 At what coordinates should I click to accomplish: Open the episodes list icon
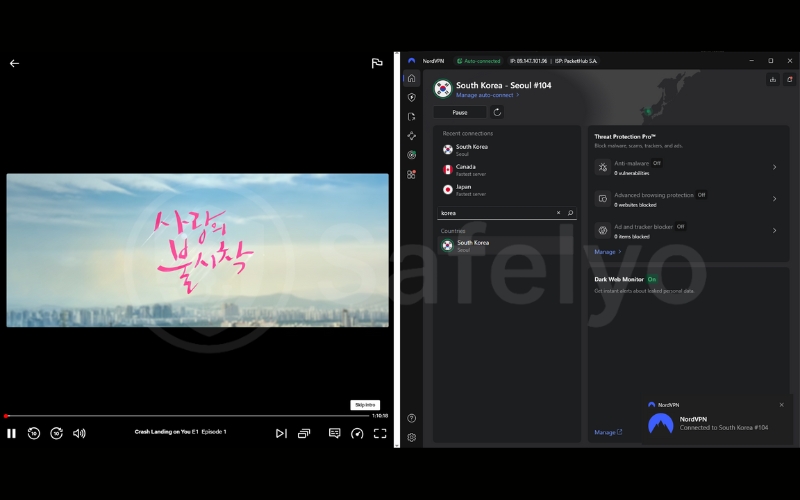(x=304, y=433)
